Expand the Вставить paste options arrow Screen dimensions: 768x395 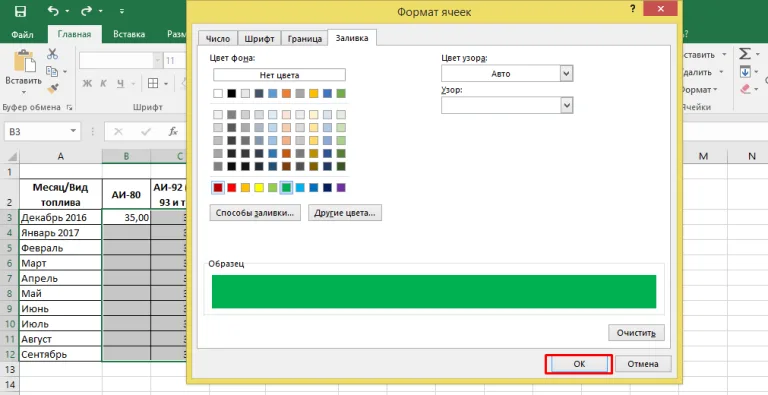click(x=24, y=92)
